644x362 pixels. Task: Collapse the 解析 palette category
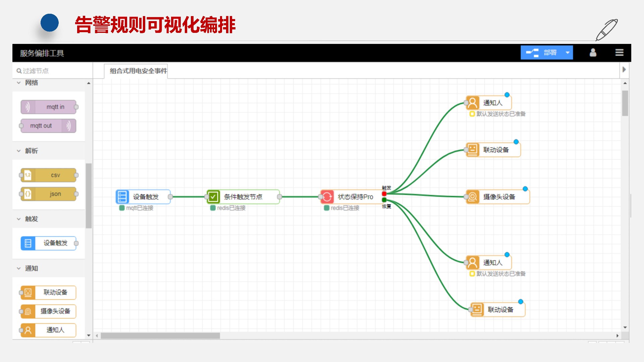19,151
